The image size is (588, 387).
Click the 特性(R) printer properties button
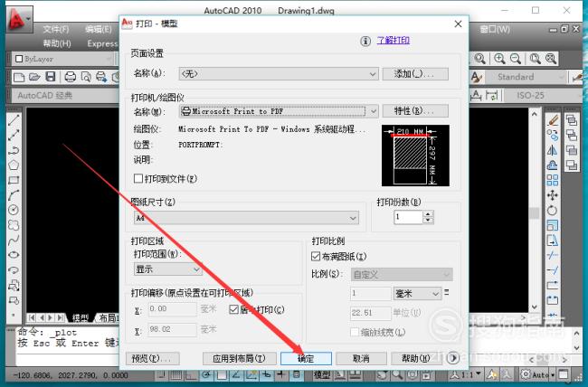pos(415,110)
